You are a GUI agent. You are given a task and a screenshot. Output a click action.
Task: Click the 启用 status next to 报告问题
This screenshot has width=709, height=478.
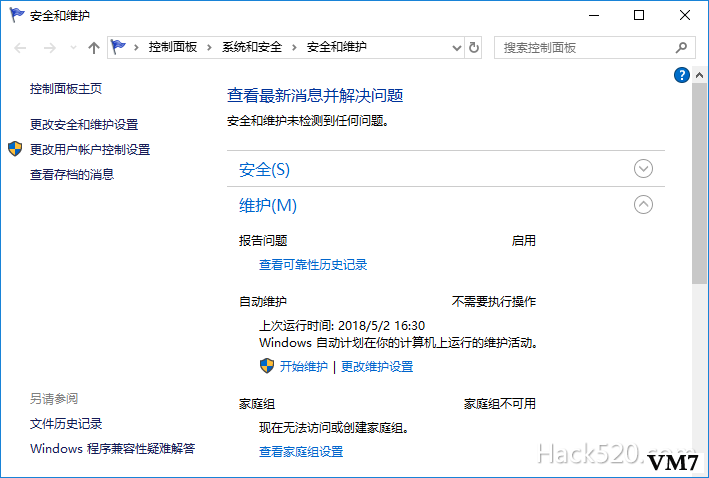click(x=524, y=240)
